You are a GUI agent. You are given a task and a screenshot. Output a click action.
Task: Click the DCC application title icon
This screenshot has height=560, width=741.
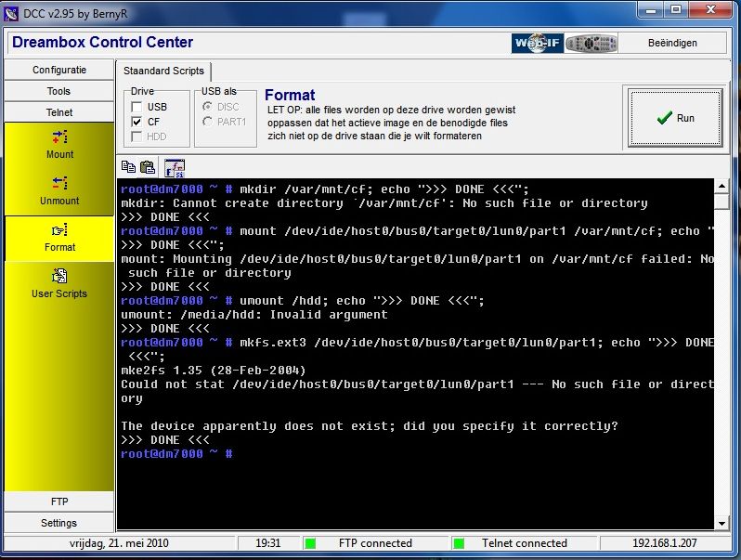click(x=11, y=13)
